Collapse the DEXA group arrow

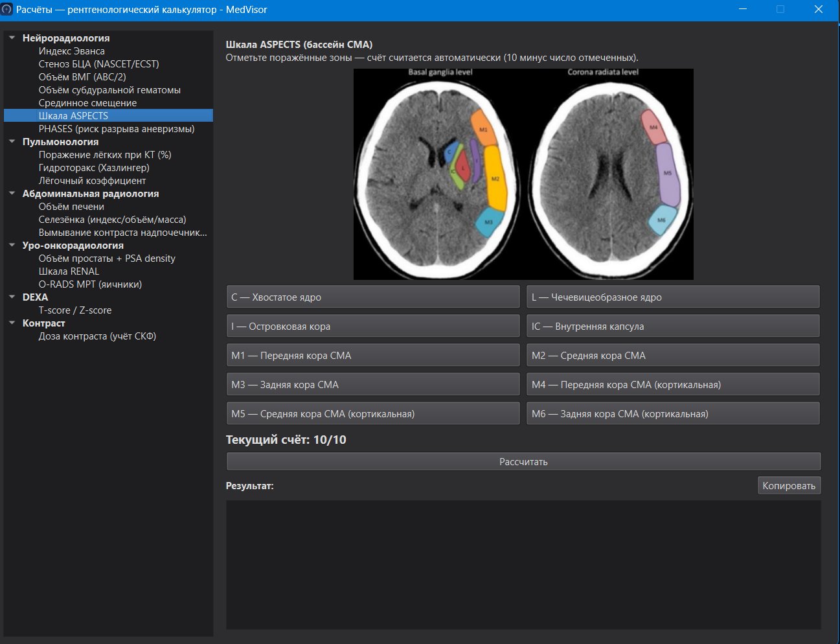(12, 297)
